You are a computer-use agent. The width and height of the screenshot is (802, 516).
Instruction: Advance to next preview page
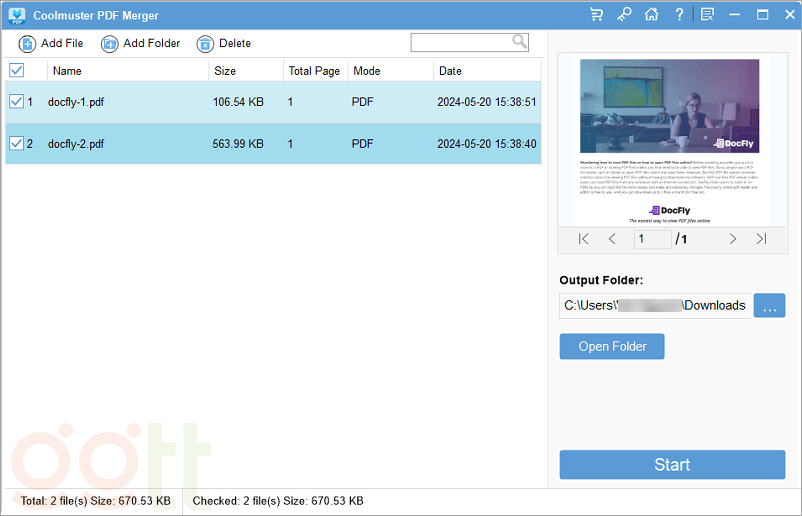[x=733, y=239]
